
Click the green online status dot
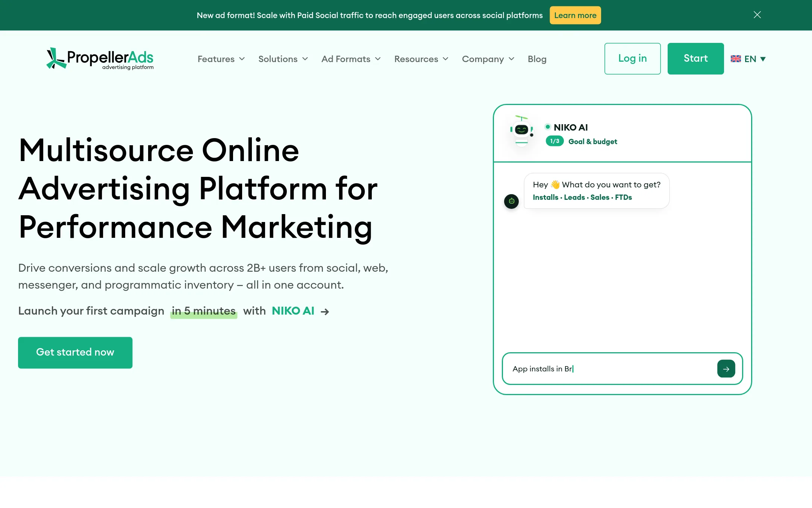tap(548, 127)
